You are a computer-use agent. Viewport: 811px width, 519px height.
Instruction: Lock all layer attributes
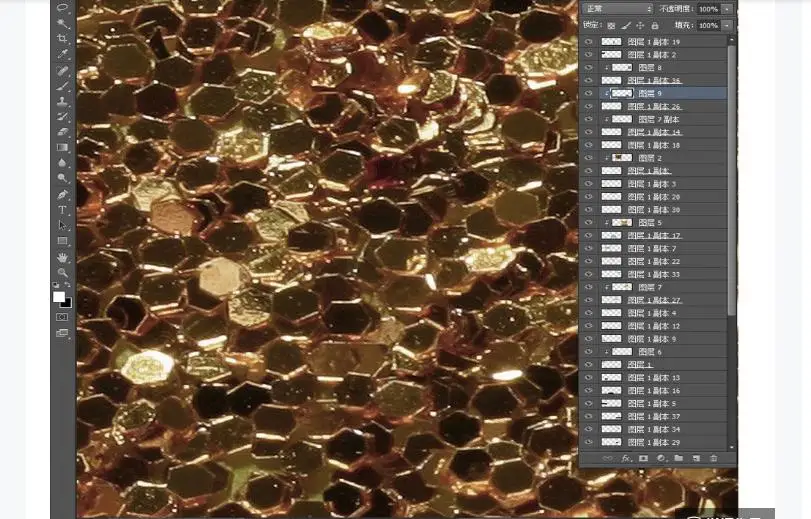pyautogui.click(x=655, y=25)
